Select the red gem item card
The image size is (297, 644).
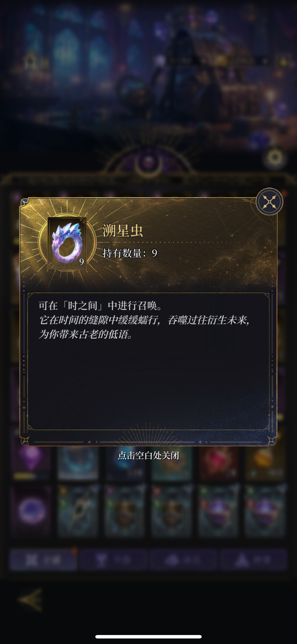point(218,463)
